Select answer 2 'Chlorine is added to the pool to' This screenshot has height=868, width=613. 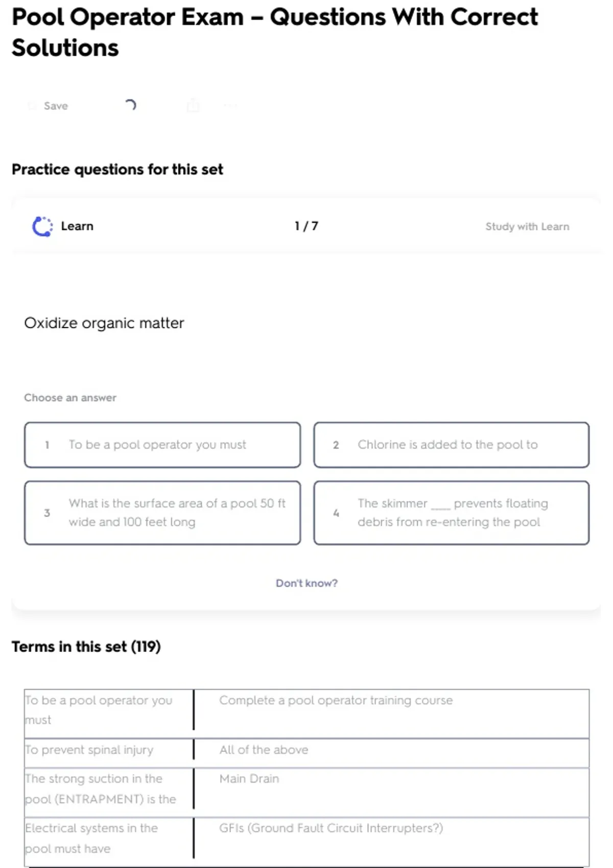tap(451, 445)
